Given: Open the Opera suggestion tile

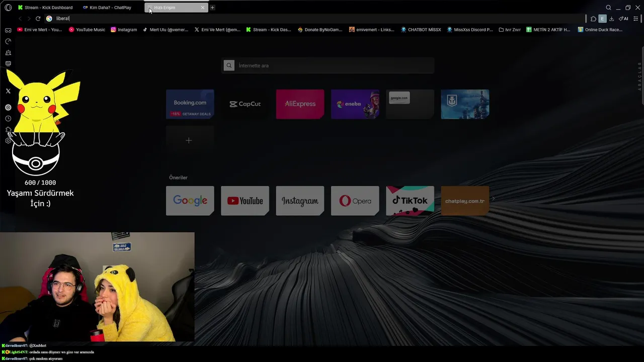Looking at the screenshot, I should (x=355, y=201).
